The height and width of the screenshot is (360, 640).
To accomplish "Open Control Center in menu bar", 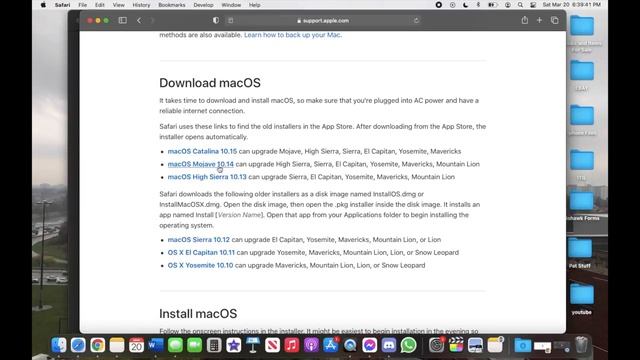I will click(x=533, y=5).
